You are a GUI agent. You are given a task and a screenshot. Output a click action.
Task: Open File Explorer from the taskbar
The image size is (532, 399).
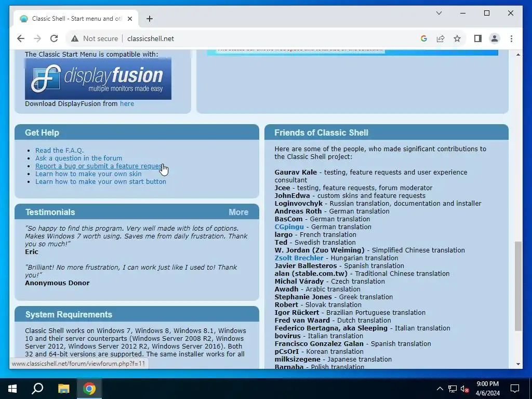click(63, 389)
